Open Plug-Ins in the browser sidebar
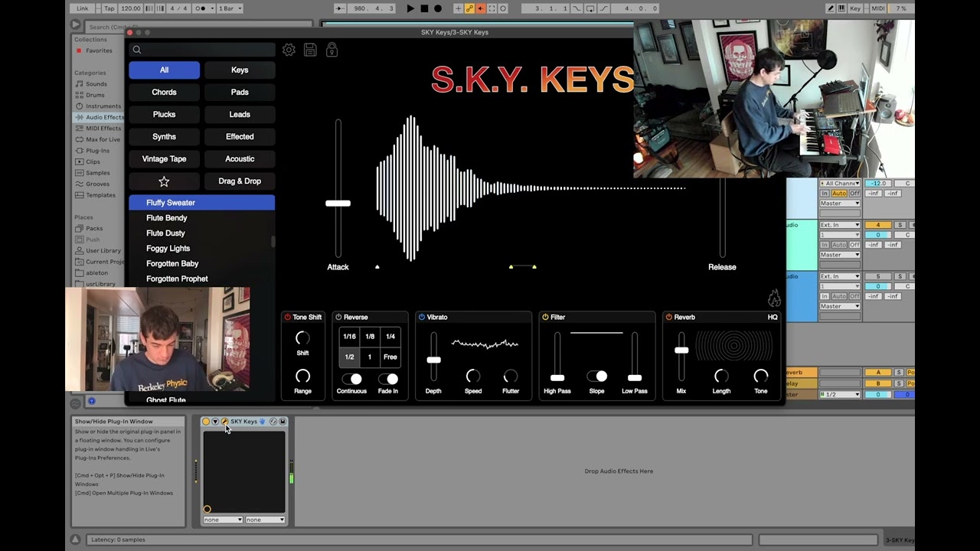 coord(97,151)
